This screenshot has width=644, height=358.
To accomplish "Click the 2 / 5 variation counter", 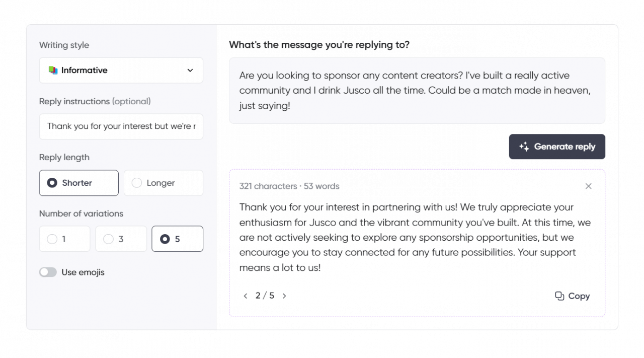I will click(265, 296).
